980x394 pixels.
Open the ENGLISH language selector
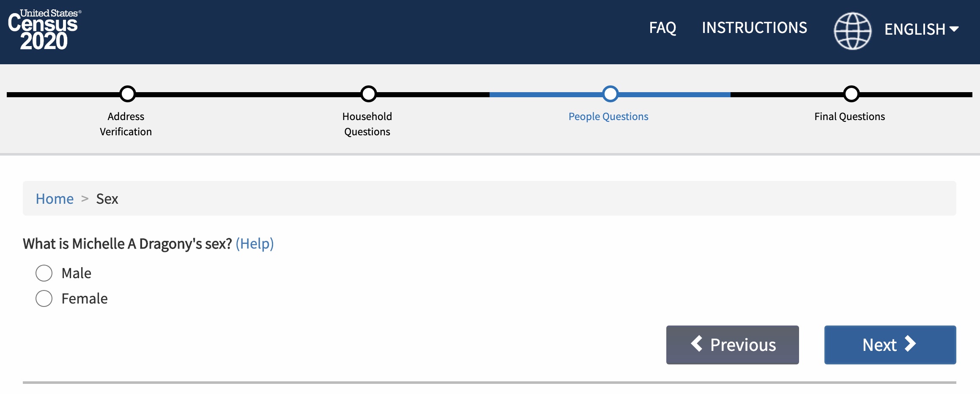tap(921, 29)
